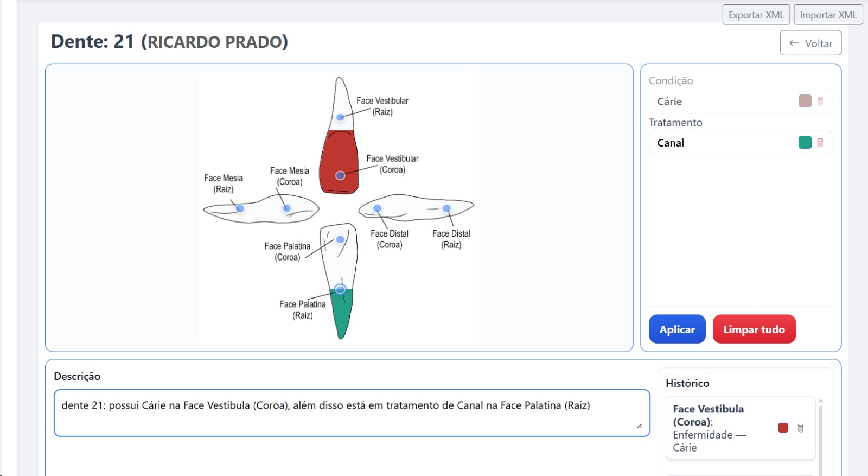The width and height of the screenshot is (868, 476).
Task: Select the Face Distal (Raiz) marker dot
Action: pyautogui.click(x=446, y=208)
